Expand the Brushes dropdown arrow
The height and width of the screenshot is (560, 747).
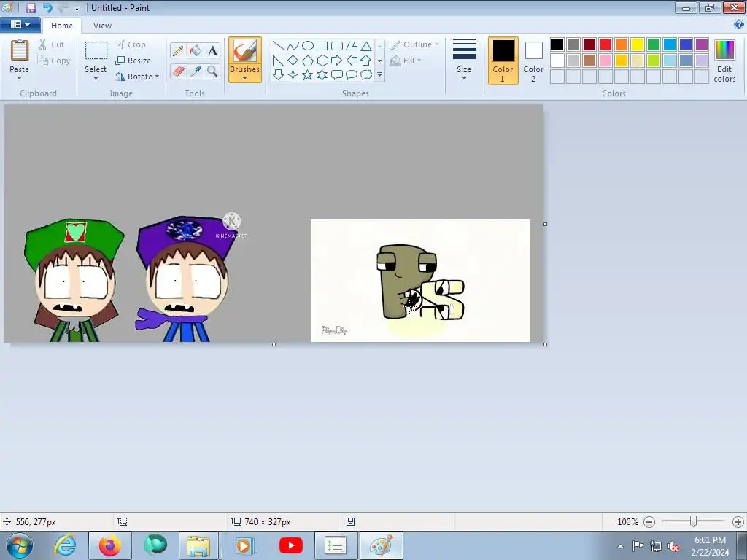tap(245, 79)
